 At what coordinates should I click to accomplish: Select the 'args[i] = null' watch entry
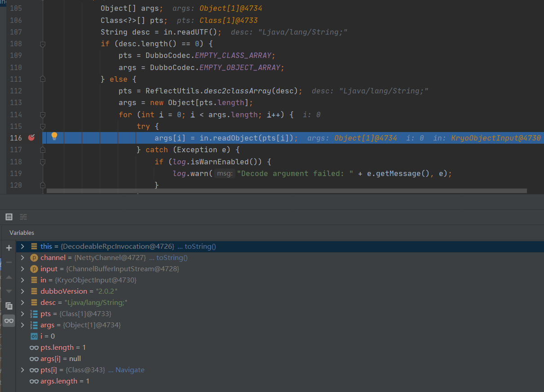(x=60, y=359)
